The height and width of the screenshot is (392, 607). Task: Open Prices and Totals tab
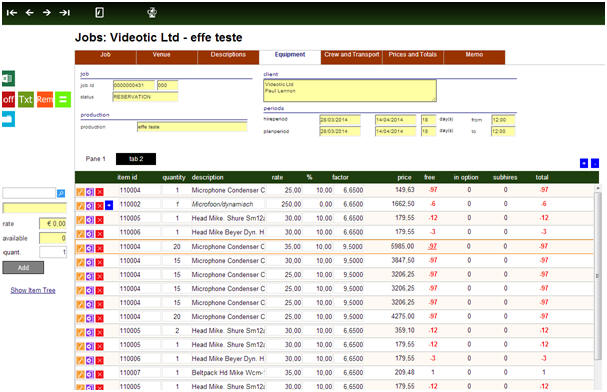[413, 57]
